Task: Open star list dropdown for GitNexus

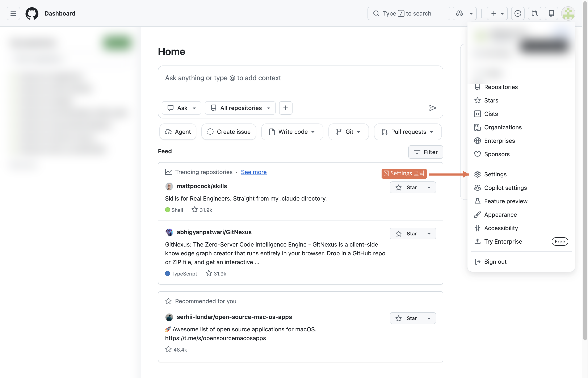Action: [429, 234]
